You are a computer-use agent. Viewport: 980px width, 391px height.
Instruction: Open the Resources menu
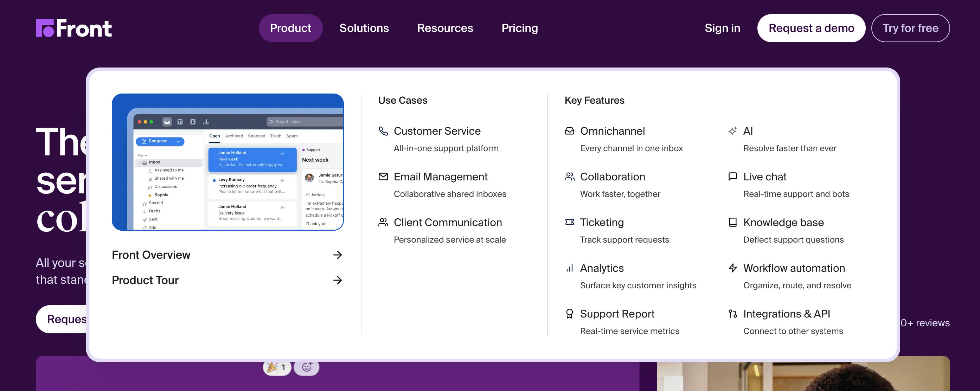[445, 28]
